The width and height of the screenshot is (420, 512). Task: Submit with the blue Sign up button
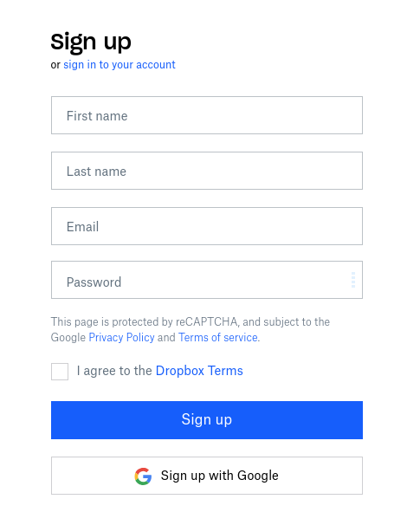click(207, 420)
